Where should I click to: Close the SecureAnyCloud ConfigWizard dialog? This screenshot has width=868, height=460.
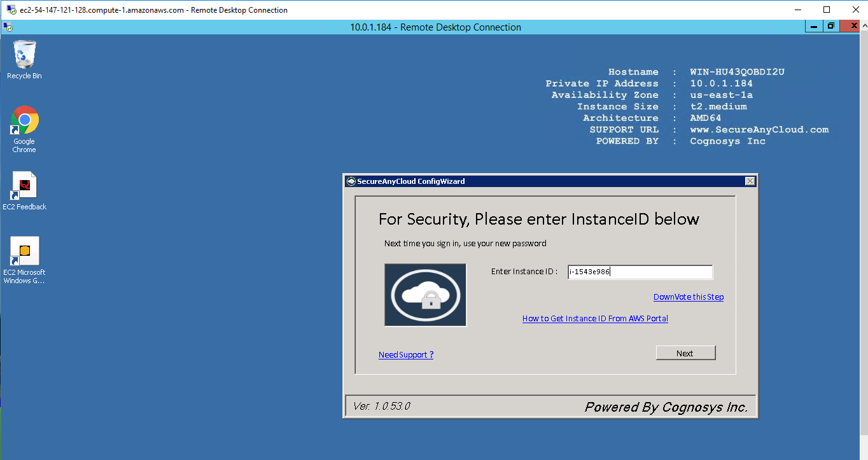click(x=750, y=181)
